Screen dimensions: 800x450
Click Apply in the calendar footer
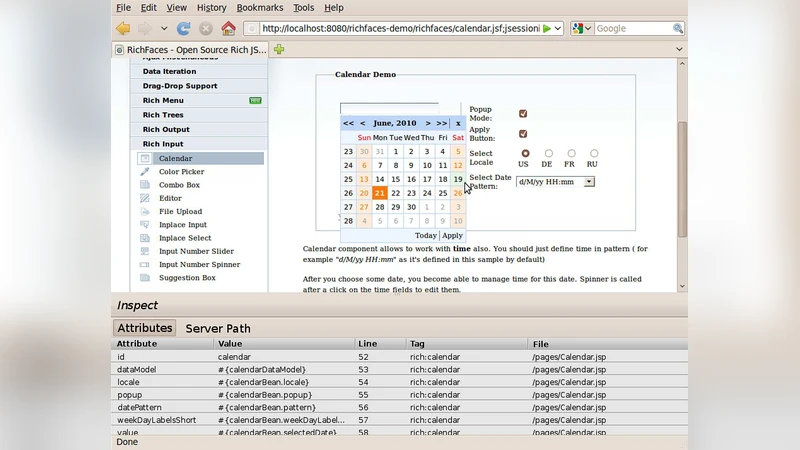(x=453, y=236)
